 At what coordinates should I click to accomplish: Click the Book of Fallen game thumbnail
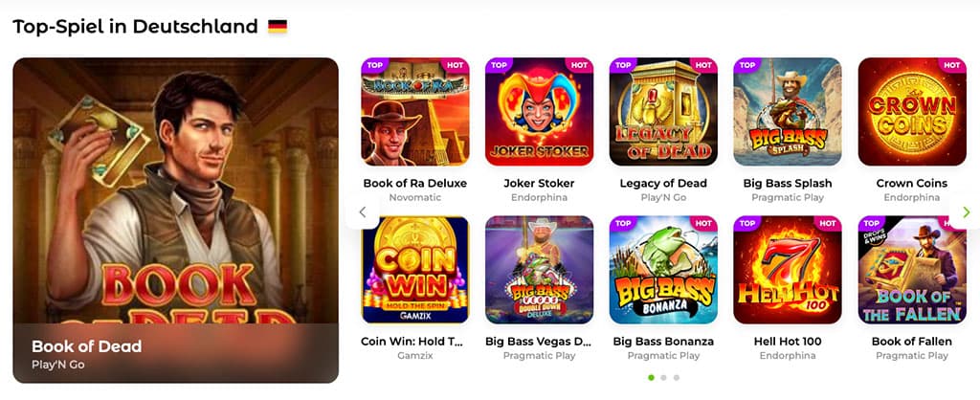912,270
